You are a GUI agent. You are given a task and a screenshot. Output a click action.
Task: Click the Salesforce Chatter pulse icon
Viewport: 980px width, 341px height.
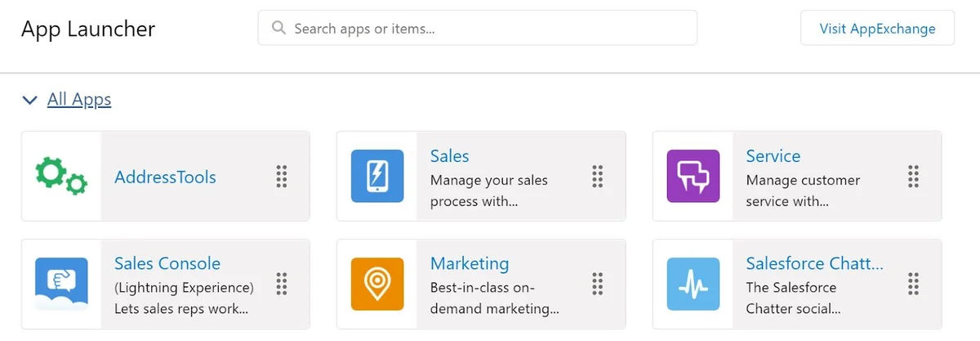click(693, 284)
